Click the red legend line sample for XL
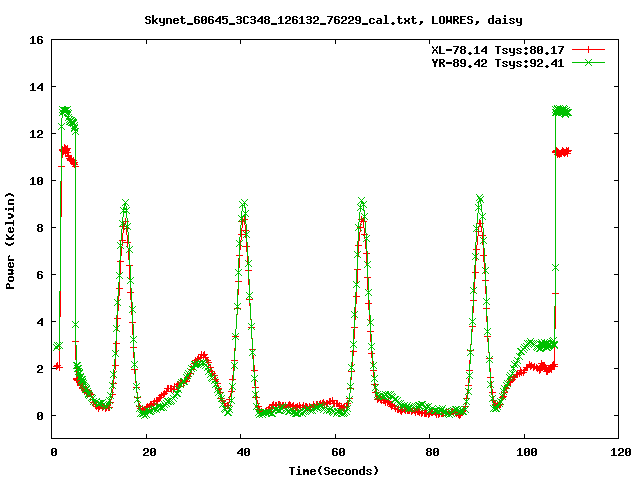The width and height of the screenshot is (640, 480). [x=588, y=50]
